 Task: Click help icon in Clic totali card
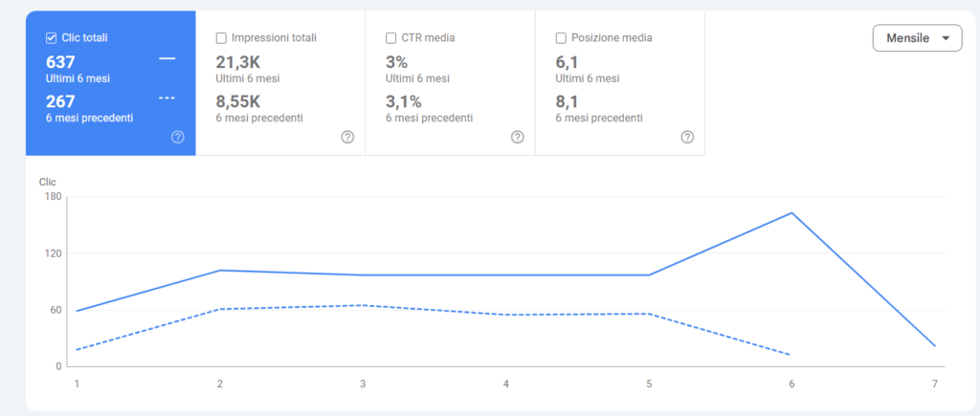(x=177, y=137)
